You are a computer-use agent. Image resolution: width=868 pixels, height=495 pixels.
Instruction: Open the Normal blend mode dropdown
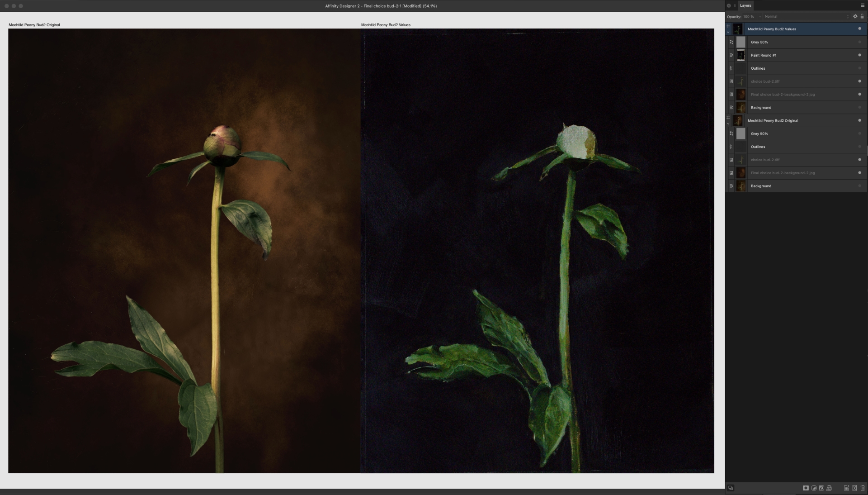[x=806, y=17]
